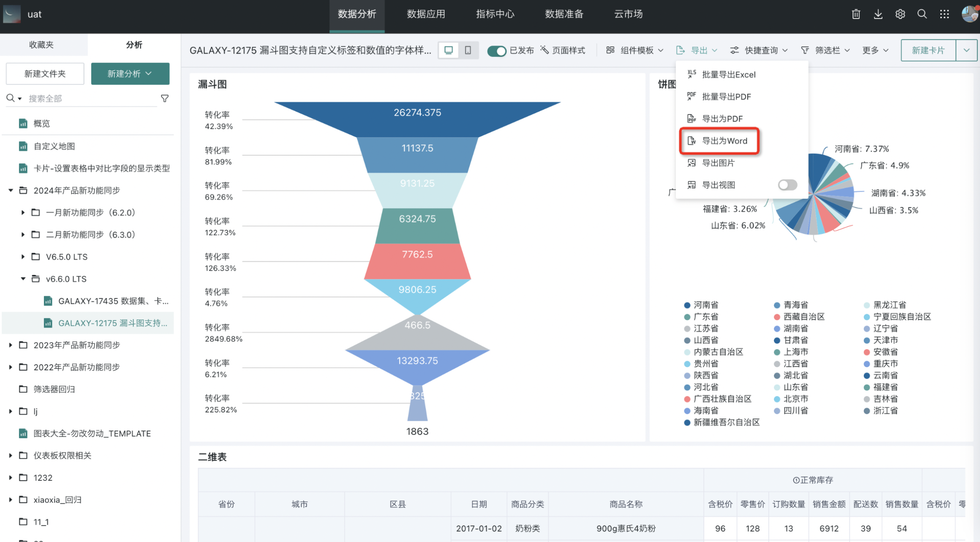Open settings gear icon in header
The image size is (980, 542).
900,14
